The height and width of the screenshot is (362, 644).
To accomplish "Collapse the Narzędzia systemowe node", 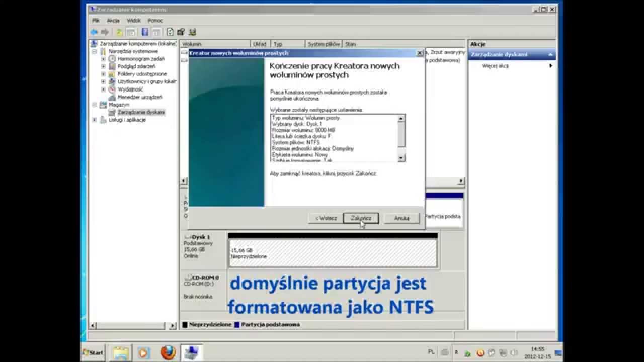I will (x=94, y=51).
